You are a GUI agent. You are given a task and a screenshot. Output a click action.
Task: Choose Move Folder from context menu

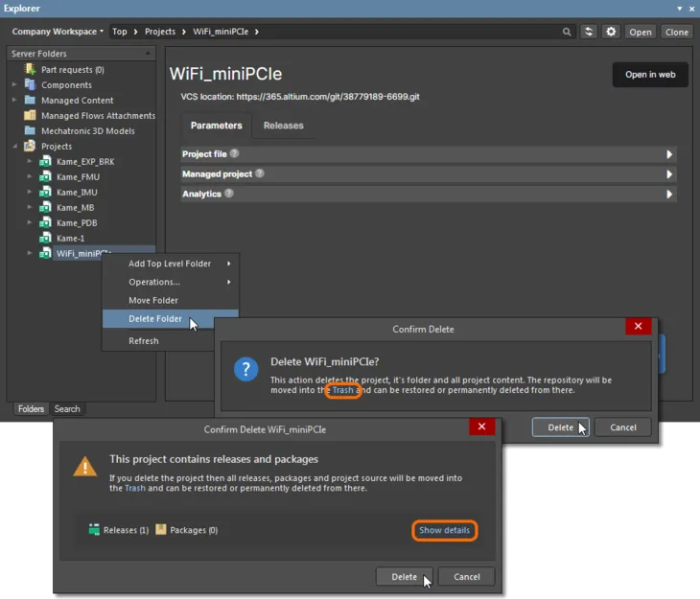click(171, 300)
